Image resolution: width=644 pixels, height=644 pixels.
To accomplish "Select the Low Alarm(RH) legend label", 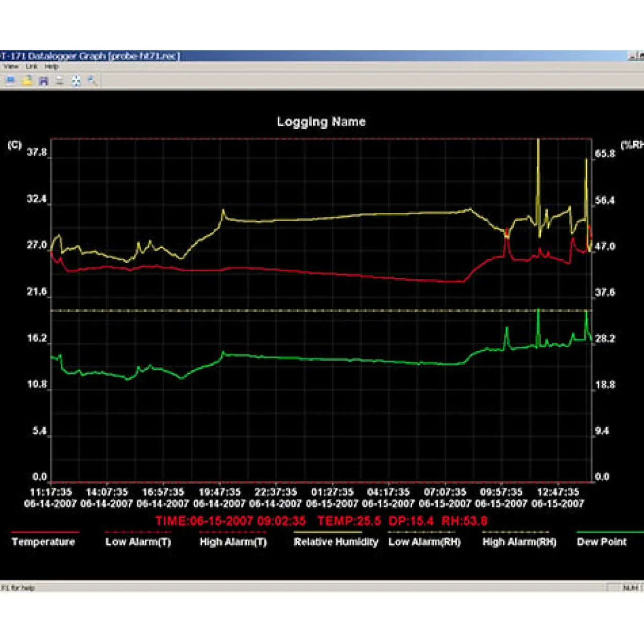I will coord(424,541).
